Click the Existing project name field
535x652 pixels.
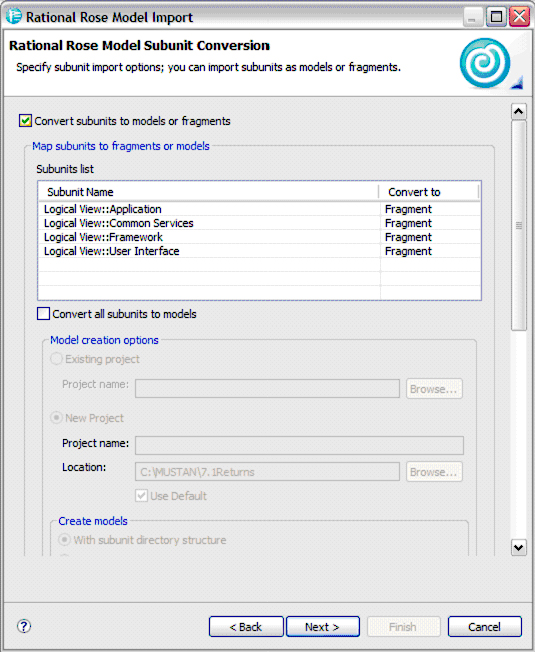(267, 389)
